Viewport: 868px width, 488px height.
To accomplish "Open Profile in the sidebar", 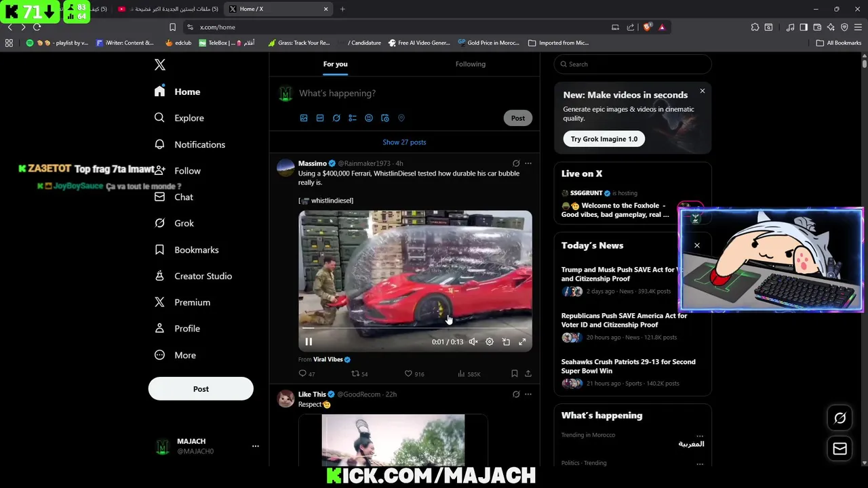I will 177,329.
